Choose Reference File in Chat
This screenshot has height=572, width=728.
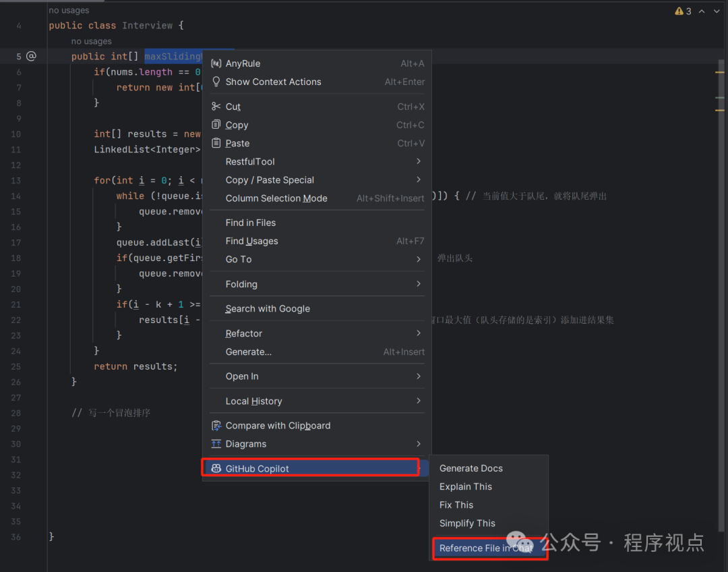click(x=489, y=548)
